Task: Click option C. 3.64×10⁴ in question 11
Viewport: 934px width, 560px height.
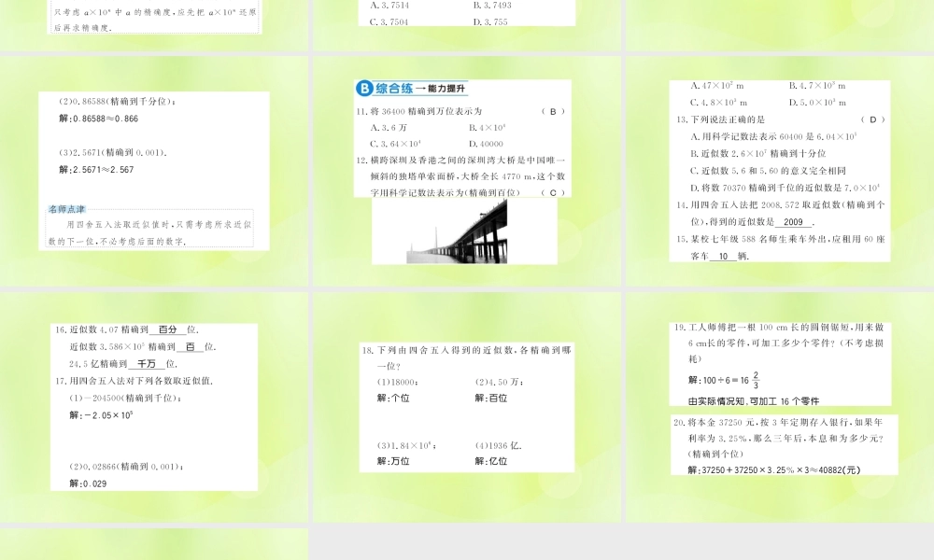Action: click(x=395, y=144)
